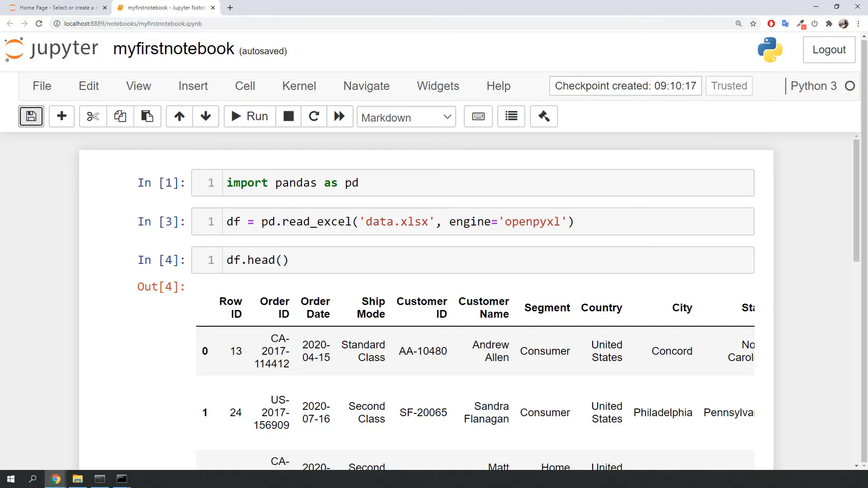Insert a new cell with the plus icon
Viewport: 868px width, 488px height.
(61, 116)
